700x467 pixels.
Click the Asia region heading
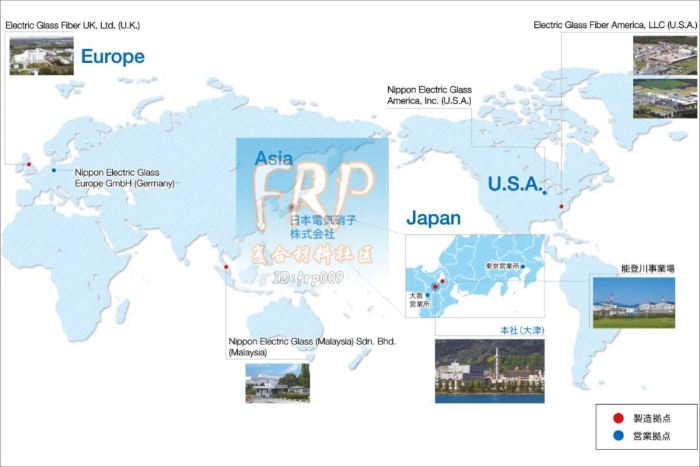[x=274, y=158]
